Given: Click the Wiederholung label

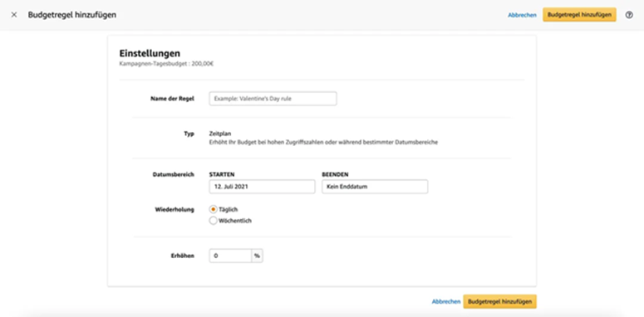Looking at the screenshot, I should [x=175, y=209].
